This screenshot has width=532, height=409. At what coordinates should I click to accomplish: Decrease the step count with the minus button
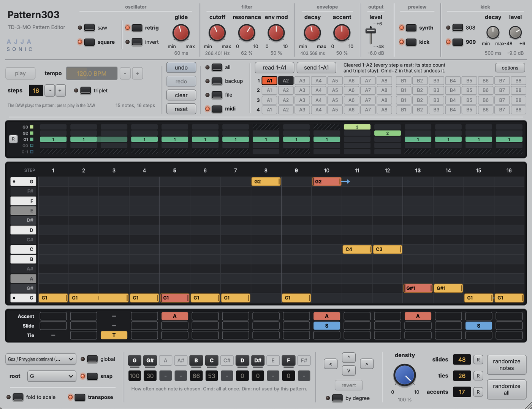coord(50,90)
